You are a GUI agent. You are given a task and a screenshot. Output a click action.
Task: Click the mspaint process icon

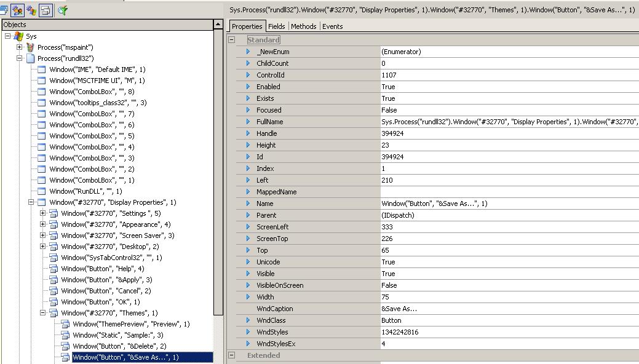point(30,47)
